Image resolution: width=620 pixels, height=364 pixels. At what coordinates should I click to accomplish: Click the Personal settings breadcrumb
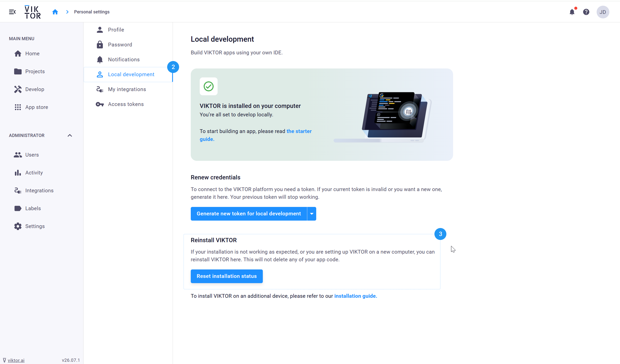[92, 12]
